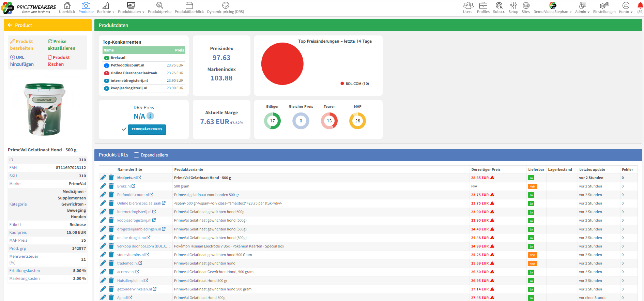This screenshot has height=301, width=644.
Task: Click the back arrow beside Product
Action: tap(10, 25)
